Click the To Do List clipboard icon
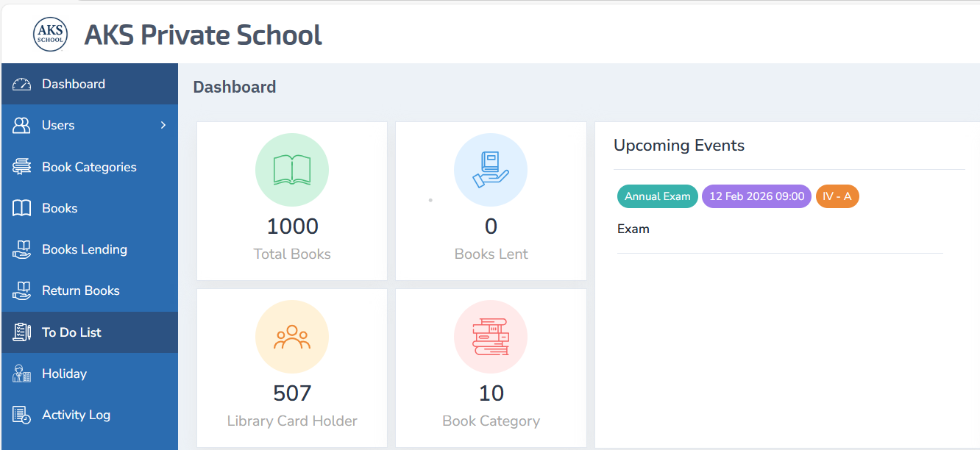Screen dimensions: 980x450 pyautogui.click(x=22, y=332)
